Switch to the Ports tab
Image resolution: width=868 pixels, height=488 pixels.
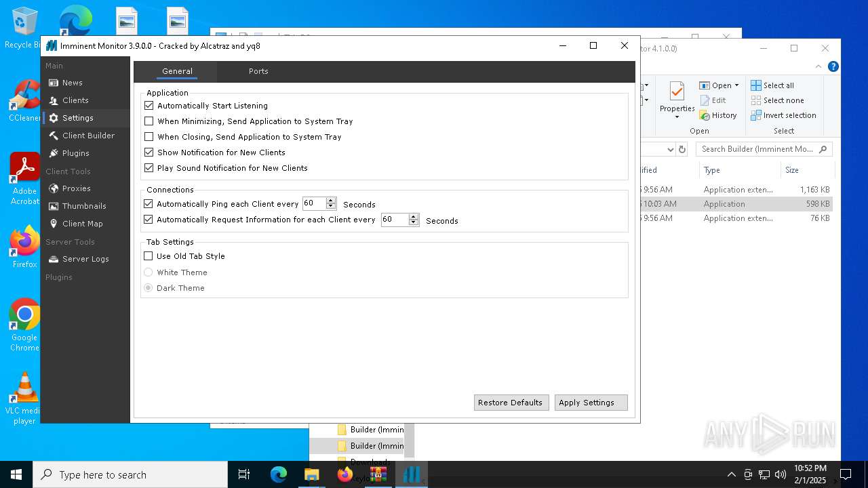point(258,71)
